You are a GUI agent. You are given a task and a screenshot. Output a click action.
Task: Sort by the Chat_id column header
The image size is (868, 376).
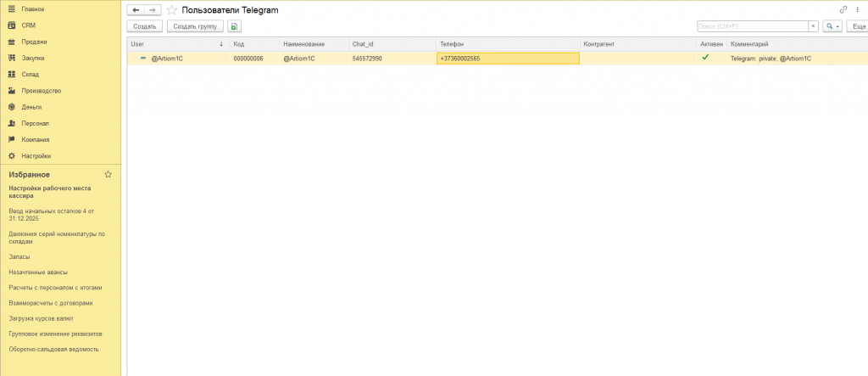point(392,44)
